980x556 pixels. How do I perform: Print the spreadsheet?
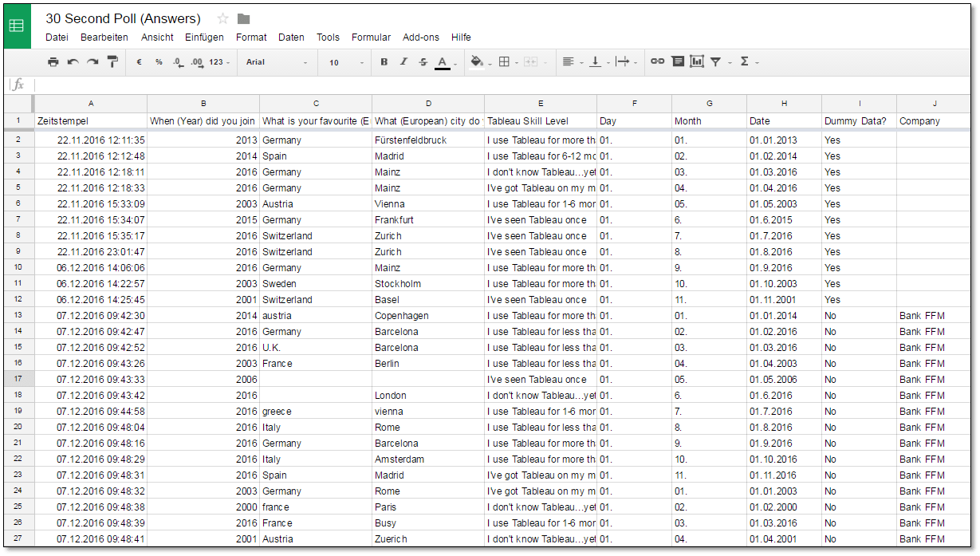(53, 61)
